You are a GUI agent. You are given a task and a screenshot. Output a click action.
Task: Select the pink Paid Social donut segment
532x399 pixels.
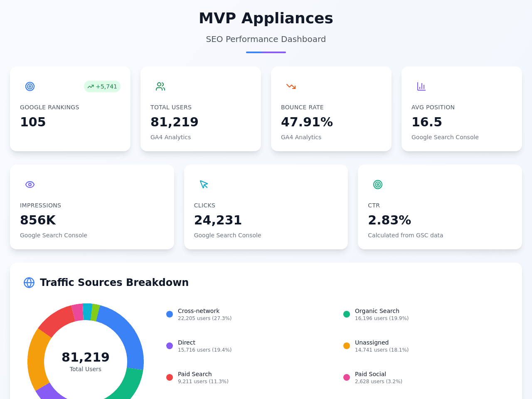(78, 313)
